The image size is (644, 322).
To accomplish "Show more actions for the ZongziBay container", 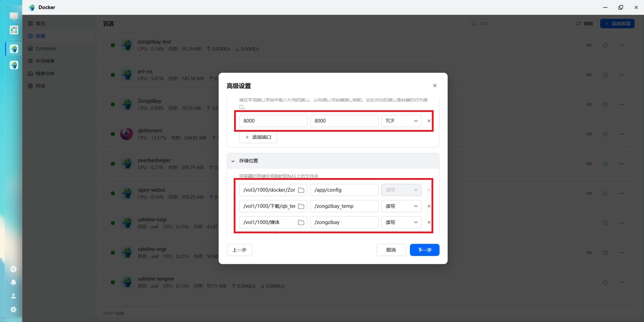I will pos(621,104).
